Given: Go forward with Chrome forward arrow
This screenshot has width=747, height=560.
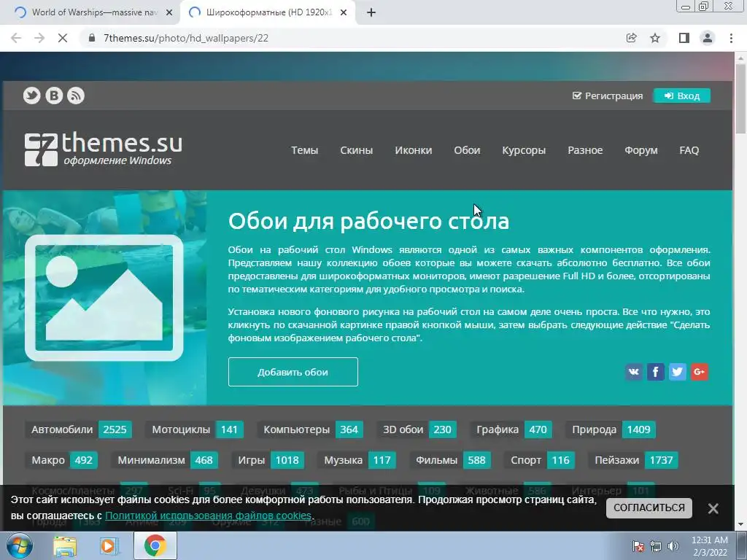Looking at the screenshot, I should 39,38.
